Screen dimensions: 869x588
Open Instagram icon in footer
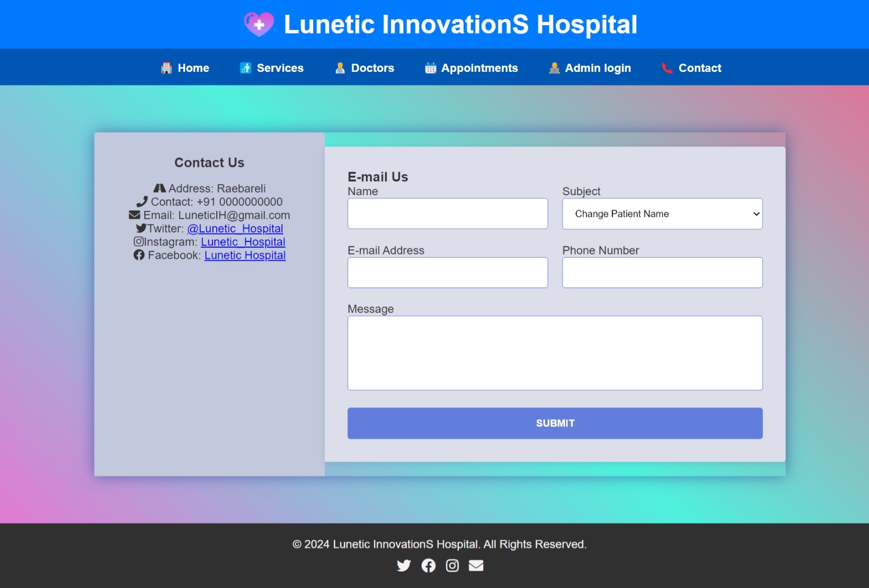[452, 565]
